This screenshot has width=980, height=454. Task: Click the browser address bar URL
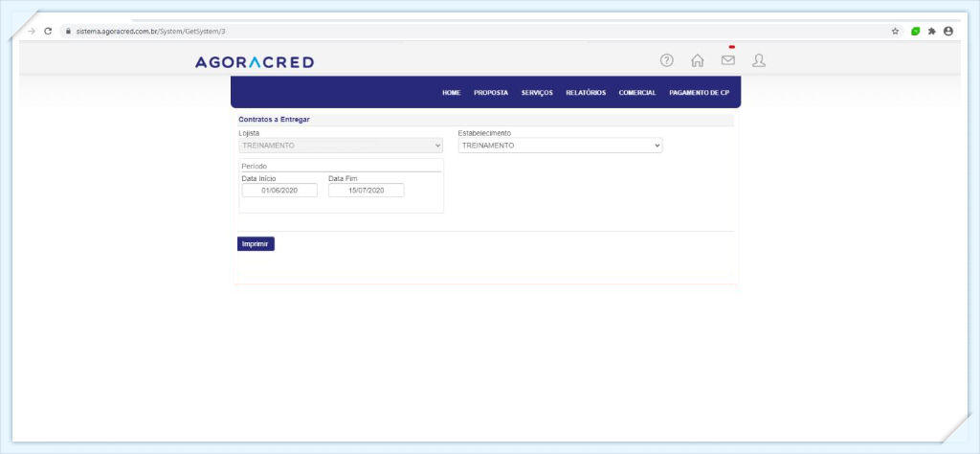pyautogui.click(x=150, y=31)
